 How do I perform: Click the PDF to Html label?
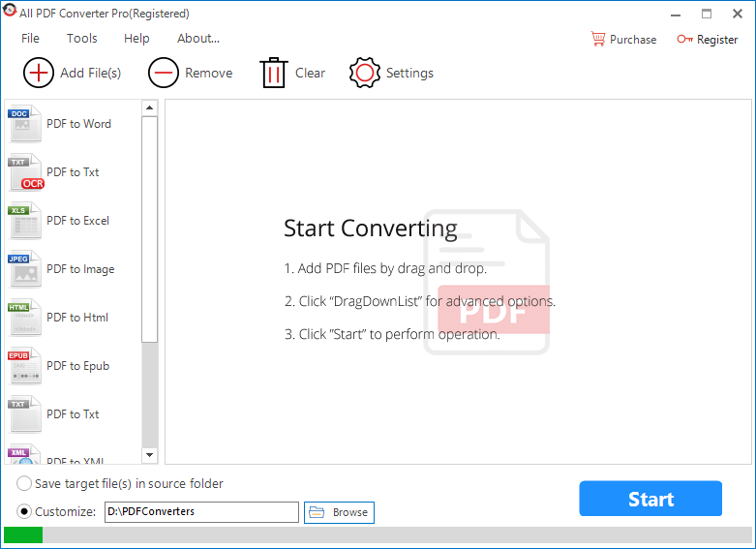[x=77, y=318]
